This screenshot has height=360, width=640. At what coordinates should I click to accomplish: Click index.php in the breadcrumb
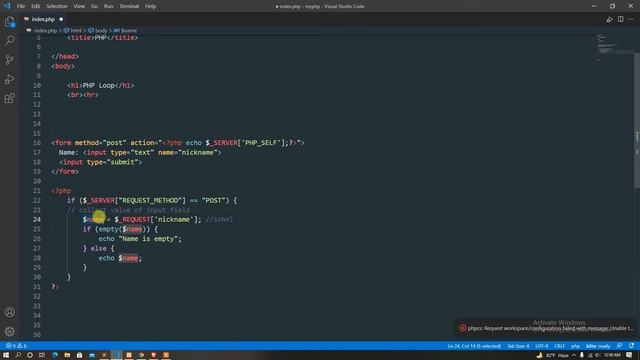pos(45,31)
